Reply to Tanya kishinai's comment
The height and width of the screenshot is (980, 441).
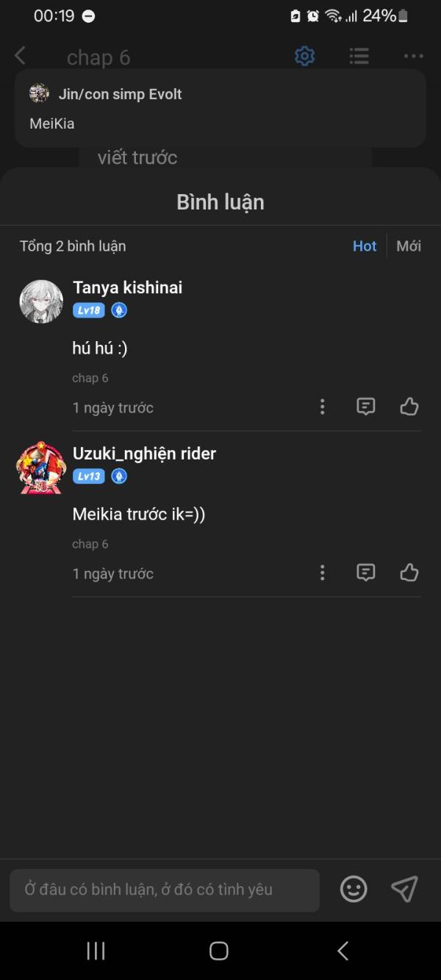tap(365, 407)
